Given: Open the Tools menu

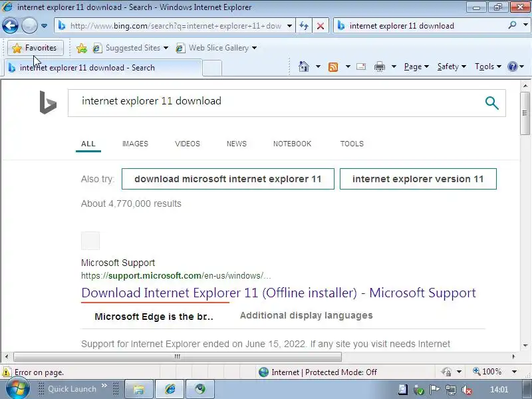Looking at the screenshot, I should point(488,66).
